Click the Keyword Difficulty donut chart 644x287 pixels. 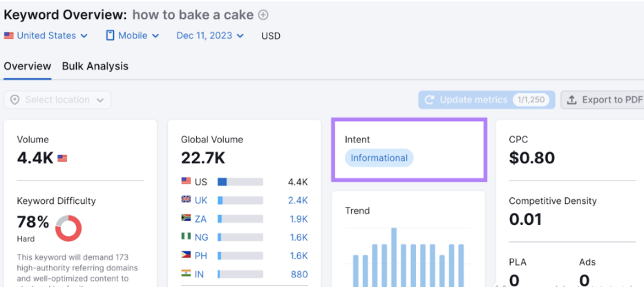(68, 228)
